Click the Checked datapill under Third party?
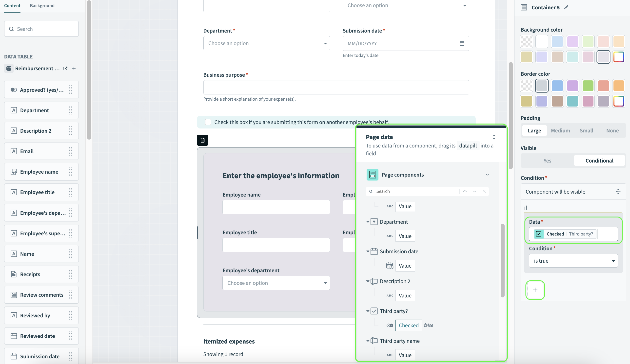This screenshot has height=364, width=630. 408,325
